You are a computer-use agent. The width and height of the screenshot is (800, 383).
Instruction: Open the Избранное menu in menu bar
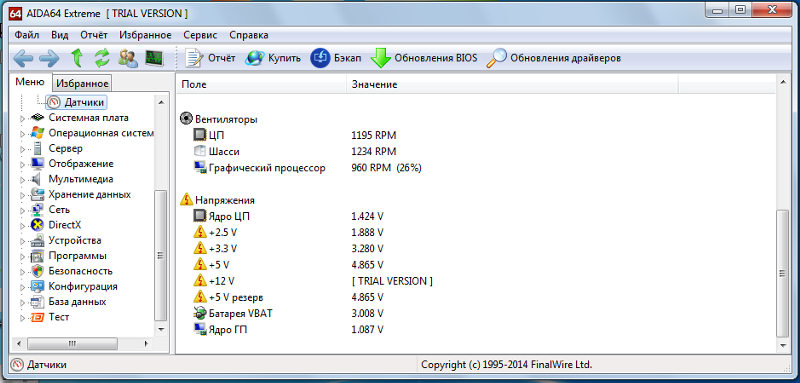click(x=145, y=35)
